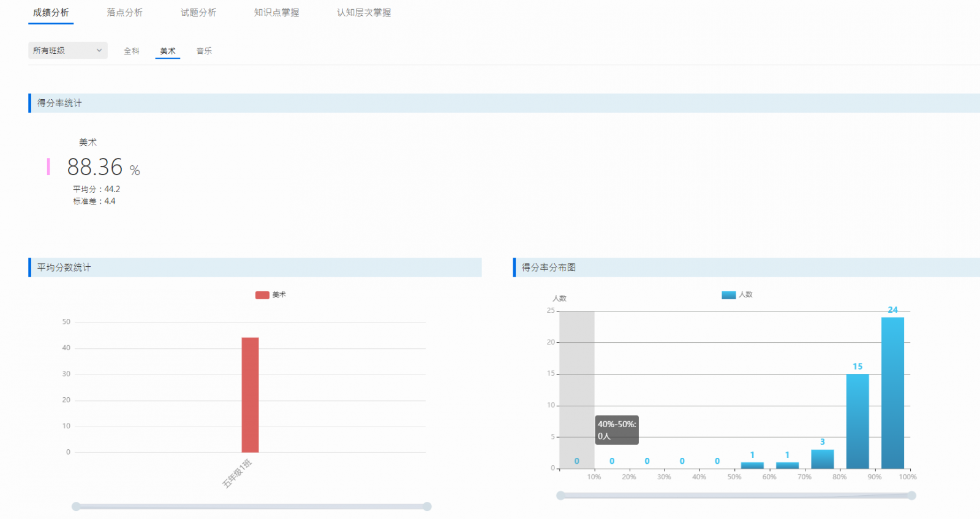Image resolution: width=980 pixels, height=519 pixels.
Task: Switch to the 落点分析 tab
Action: point(124,12)
